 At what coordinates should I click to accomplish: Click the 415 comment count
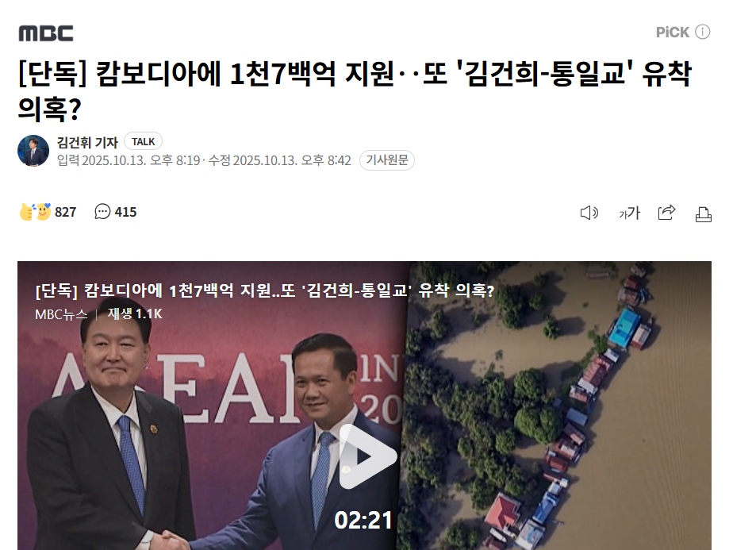click(x=125, y=212)
